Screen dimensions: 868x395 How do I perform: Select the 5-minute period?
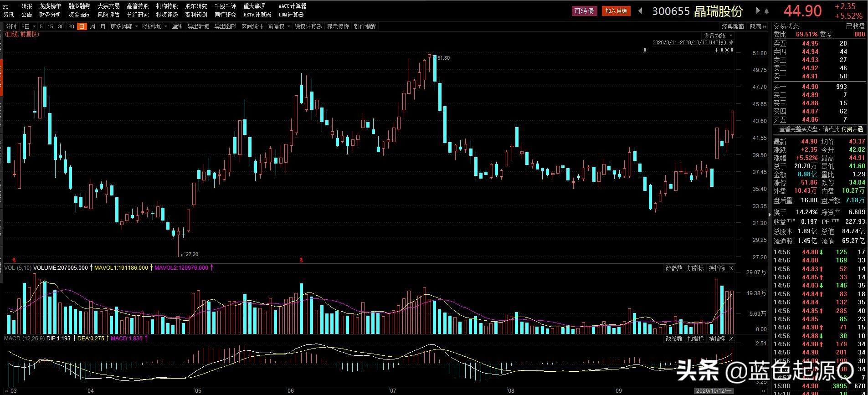[41, 26]
